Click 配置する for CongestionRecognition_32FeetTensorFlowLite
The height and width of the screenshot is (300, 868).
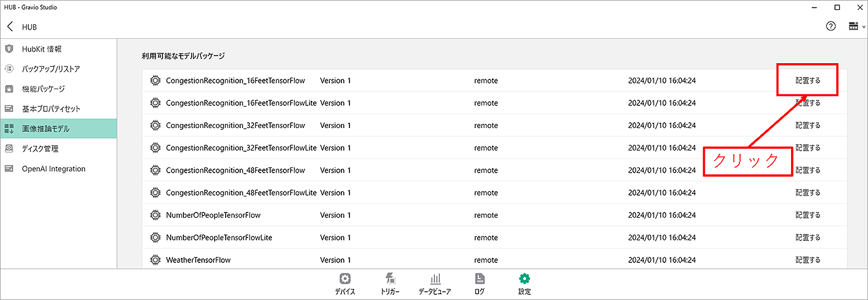click(808, 148)
